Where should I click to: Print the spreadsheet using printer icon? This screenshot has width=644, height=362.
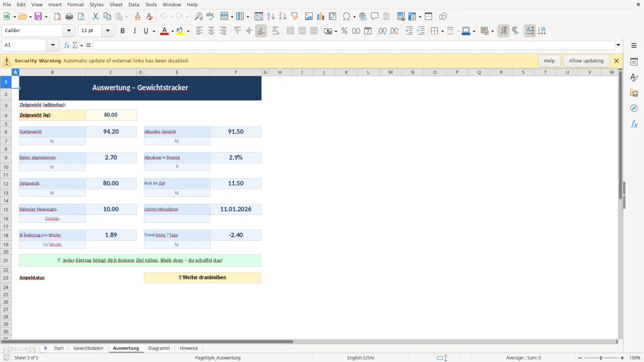(x=69, y=17)
